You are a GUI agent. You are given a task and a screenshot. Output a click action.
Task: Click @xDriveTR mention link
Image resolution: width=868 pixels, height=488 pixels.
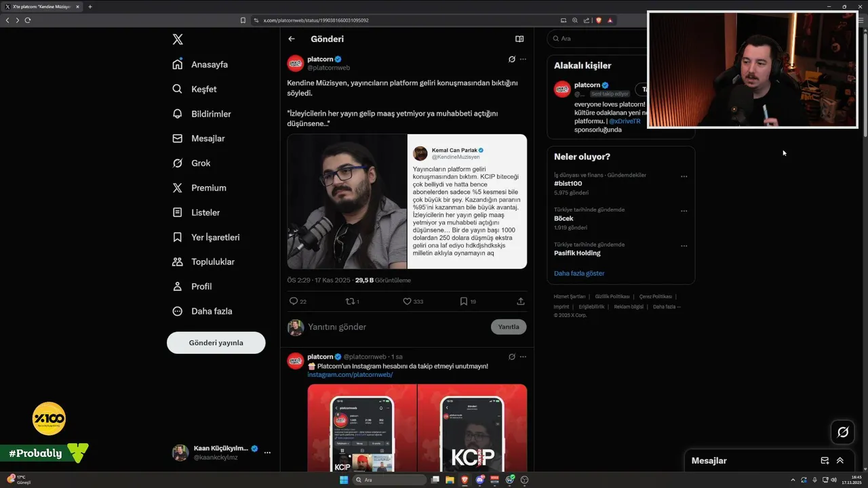coord(625,121)
